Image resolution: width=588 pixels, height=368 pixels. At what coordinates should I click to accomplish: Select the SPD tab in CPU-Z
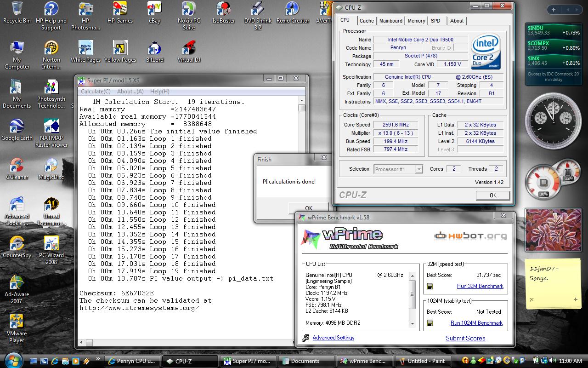tap(435, 21)
